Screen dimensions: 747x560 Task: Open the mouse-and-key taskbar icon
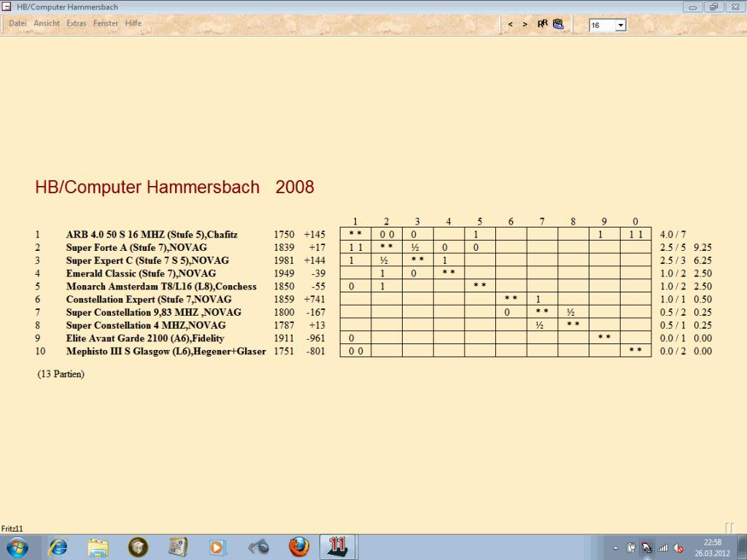[x=258, y=548]
